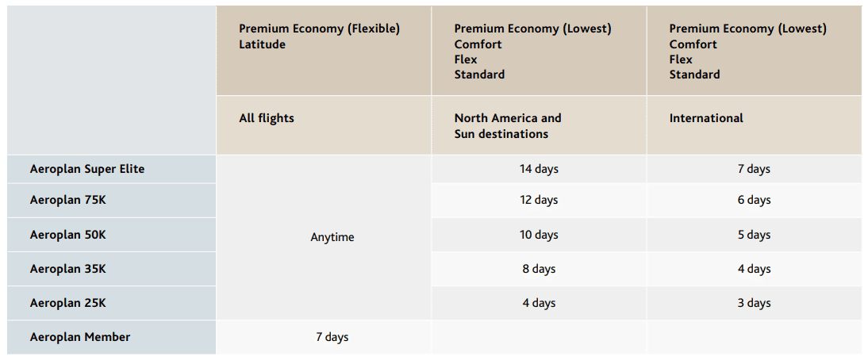This screenshot has height=360, width=868.
Task: Click the Aeroplan Super Elite row label
Action: pyautogui.click(x=87, y=169)
